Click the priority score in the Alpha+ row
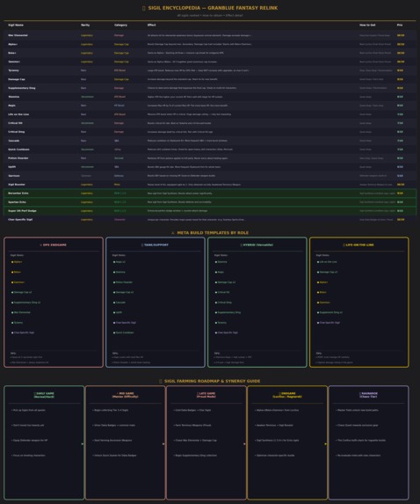Viewport: 420px width, 504px height. tap(401, 44)
